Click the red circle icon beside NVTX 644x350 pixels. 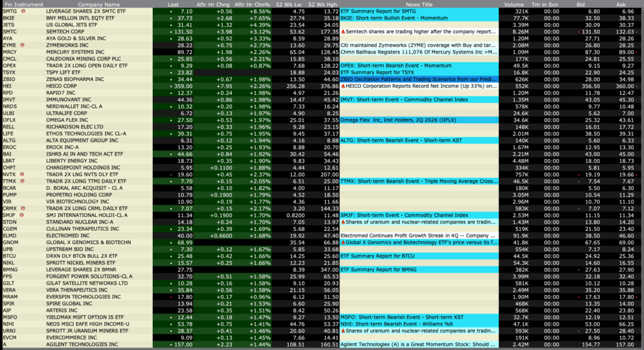[x=22, y=174]
